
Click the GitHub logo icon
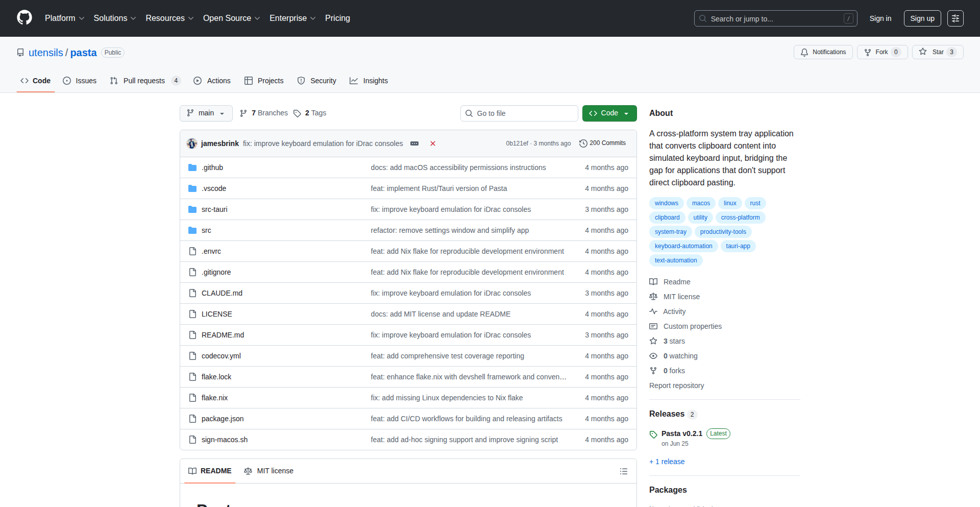click(24, 18)
